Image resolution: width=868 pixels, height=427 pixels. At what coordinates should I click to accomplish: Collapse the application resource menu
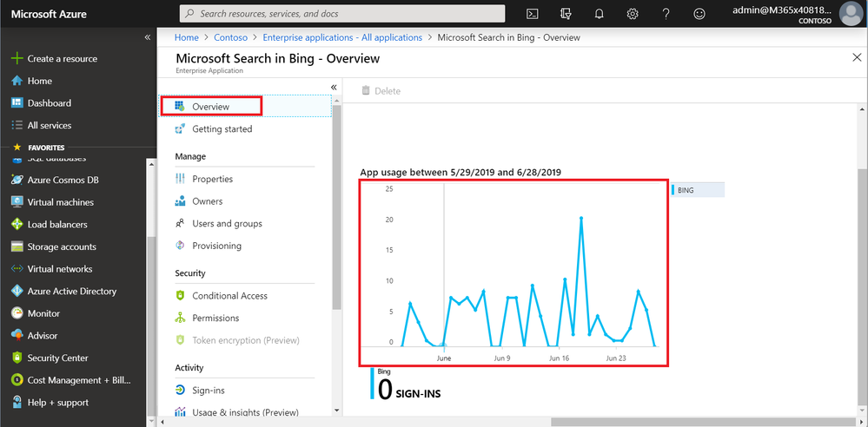point(334,88)
